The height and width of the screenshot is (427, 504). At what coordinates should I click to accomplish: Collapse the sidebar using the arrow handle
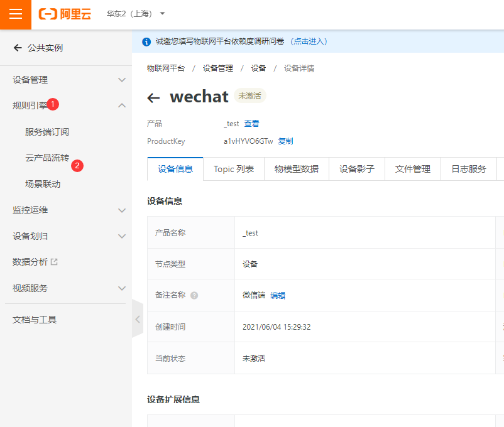point(138,319)
